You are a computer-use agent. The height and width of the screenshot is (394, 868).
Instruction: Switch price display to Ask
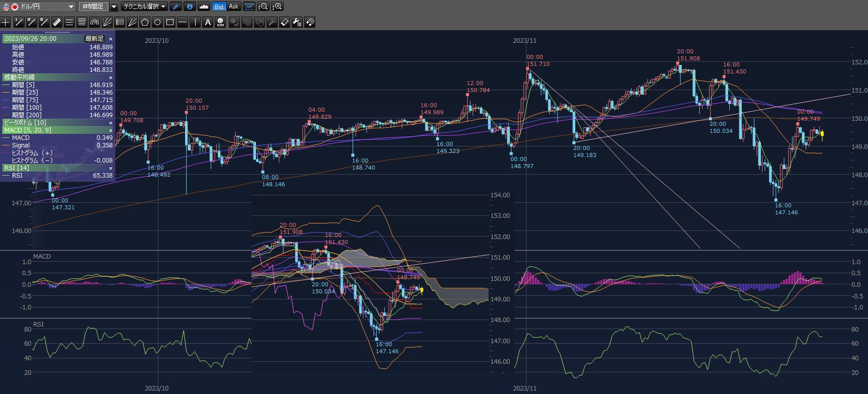[233, 7]
